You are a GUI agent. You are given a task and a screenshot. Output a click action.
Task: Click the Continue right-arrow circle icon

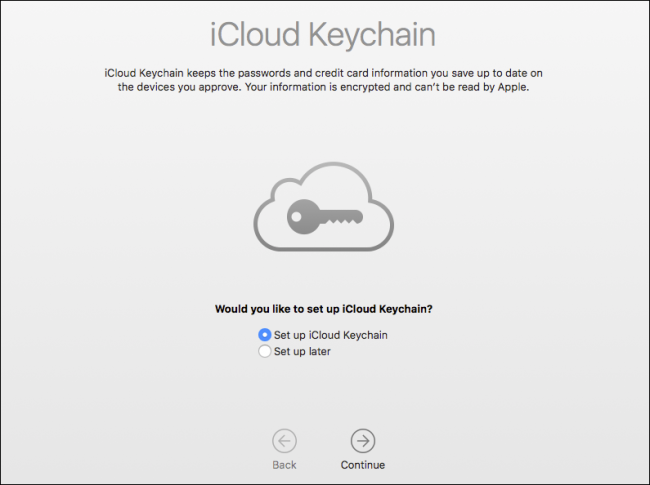click(x=363, y=441)
